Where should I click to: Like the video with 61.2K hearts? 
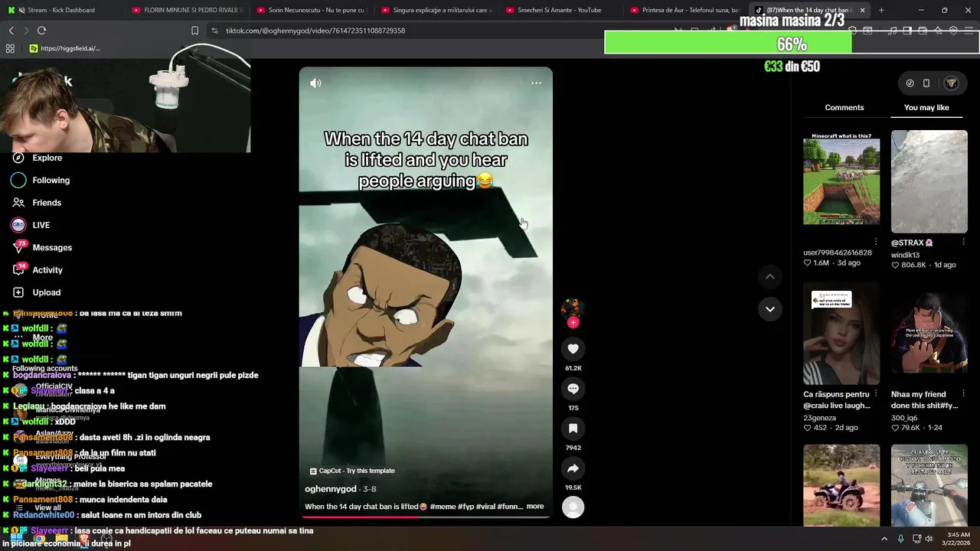coord(573,349)
